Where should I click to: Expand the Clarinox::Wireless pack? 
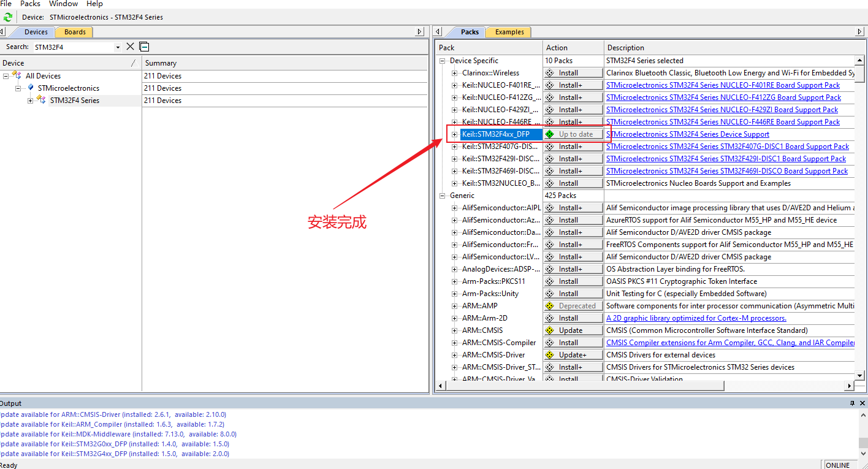(x=455, y=73)
